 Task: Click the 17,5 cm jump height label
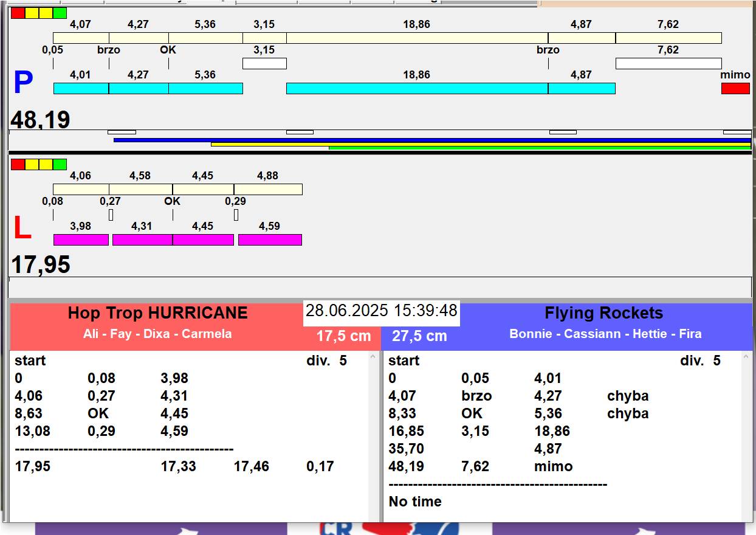click(x=343, y=336)
